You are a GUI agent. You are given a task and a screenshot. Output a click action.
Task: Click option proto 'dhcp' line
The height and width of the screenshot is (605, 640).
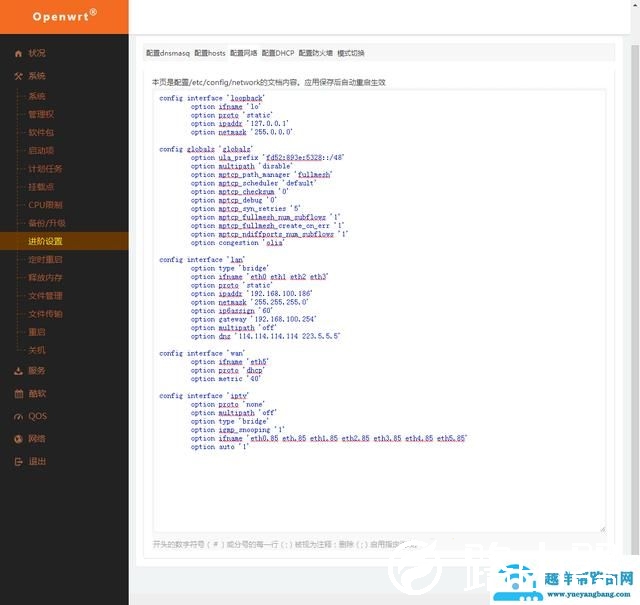[228, 371]
